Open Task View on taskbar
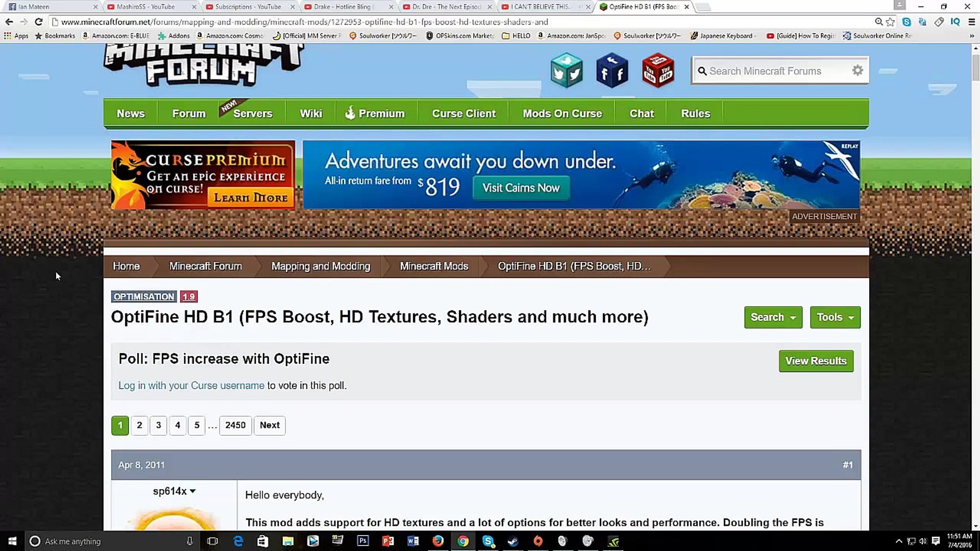The width and height of the screenshot is (980, 551). pos(212,541)
